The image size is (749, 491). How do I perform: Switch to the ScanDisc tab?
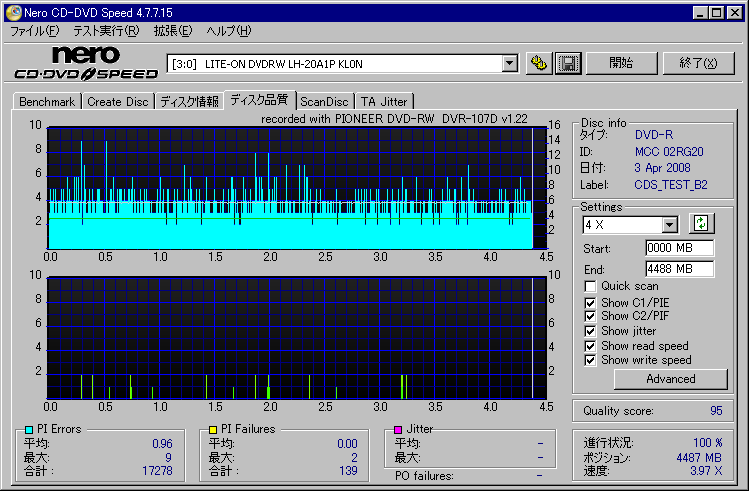point(324,102)
